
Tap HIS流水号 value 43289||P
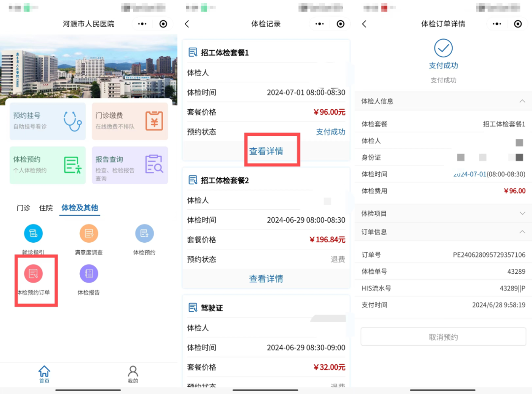512,288
